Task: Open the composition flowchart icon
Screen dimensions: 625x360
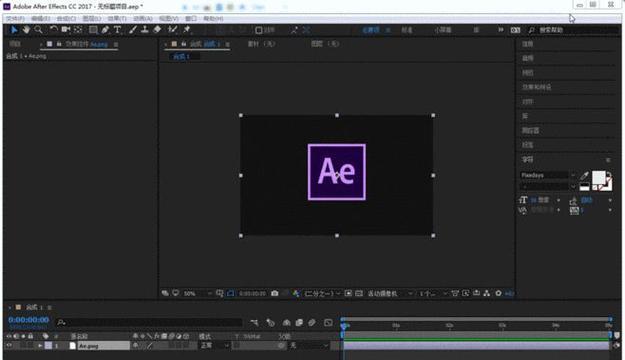Action: (487, 293)
